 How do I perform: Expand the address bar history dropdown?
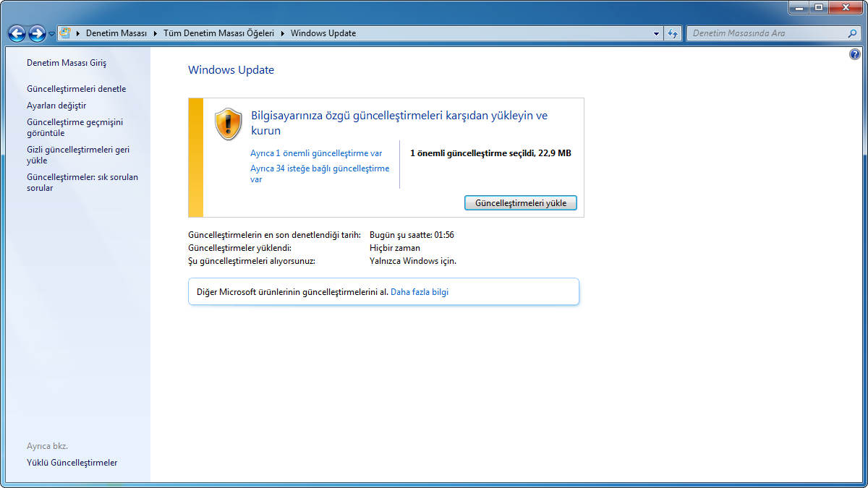[656, 33]
